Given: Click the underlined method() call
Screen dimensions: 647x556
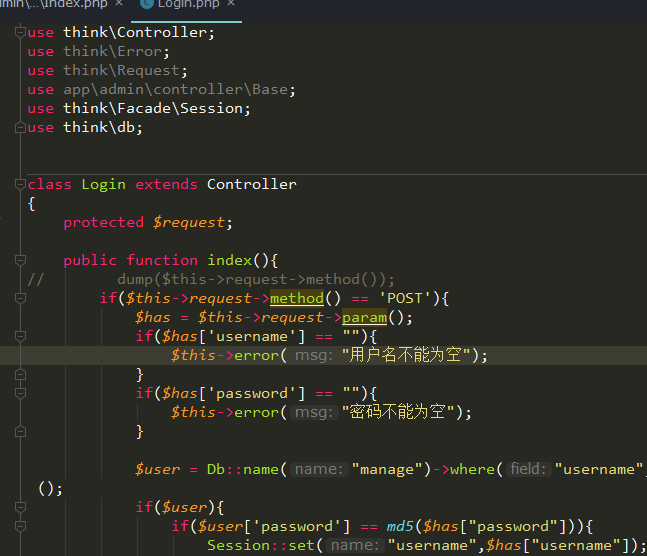Looking at the screenshot, I should click(297, 299).
